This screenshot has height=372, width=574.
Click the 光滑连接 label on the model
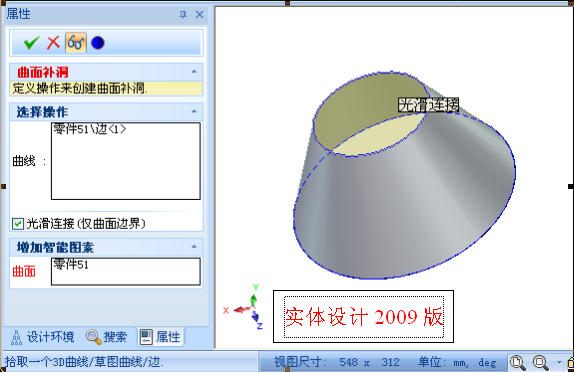point(429,105)
